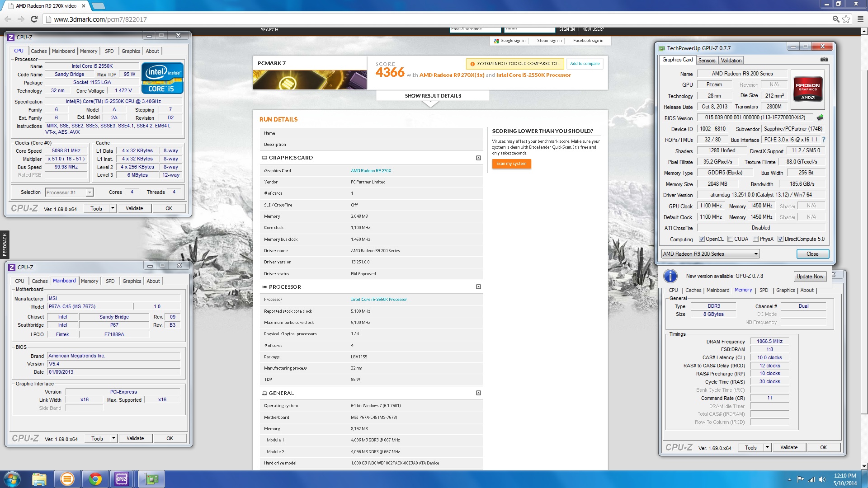Open the Feedback side tab
The height and width of the screenshot is (488, 868).
[5, 244]
